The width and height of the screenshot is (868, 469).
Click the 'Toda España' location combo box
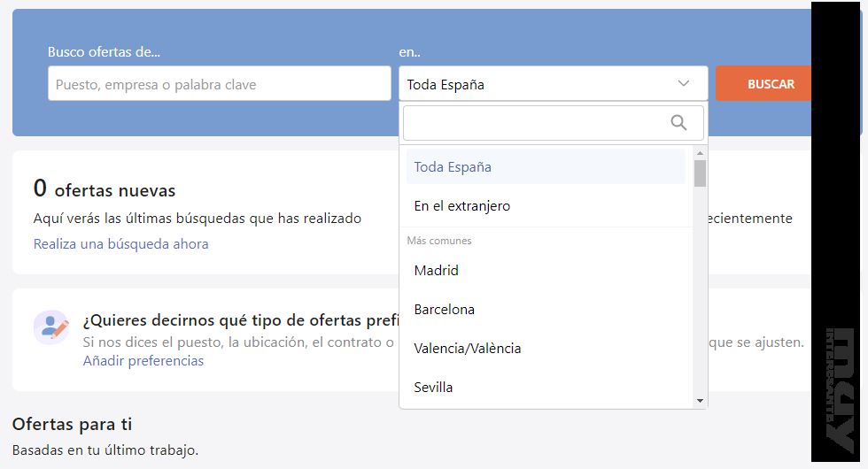(x=540, y=84)
